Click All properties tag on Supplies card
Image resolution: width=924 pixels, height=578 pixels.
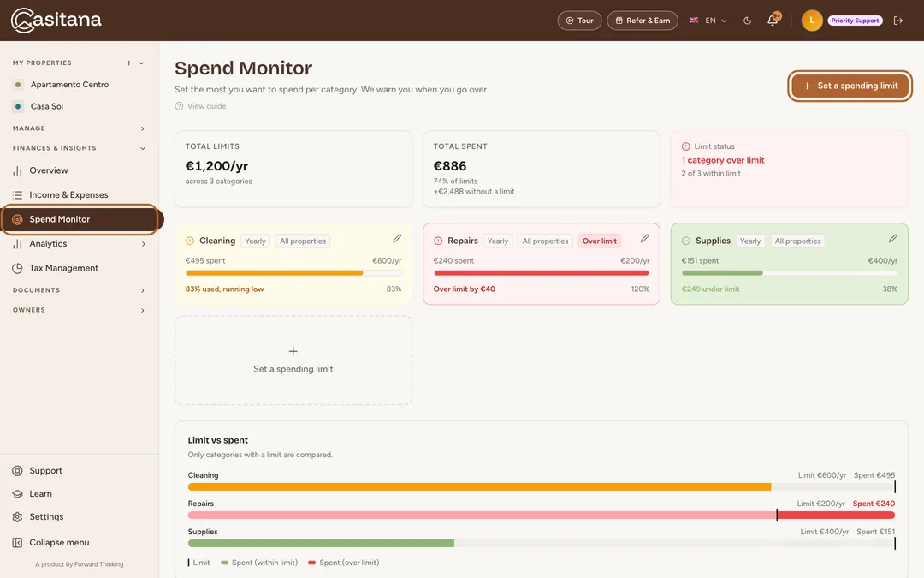pos(798,241)
